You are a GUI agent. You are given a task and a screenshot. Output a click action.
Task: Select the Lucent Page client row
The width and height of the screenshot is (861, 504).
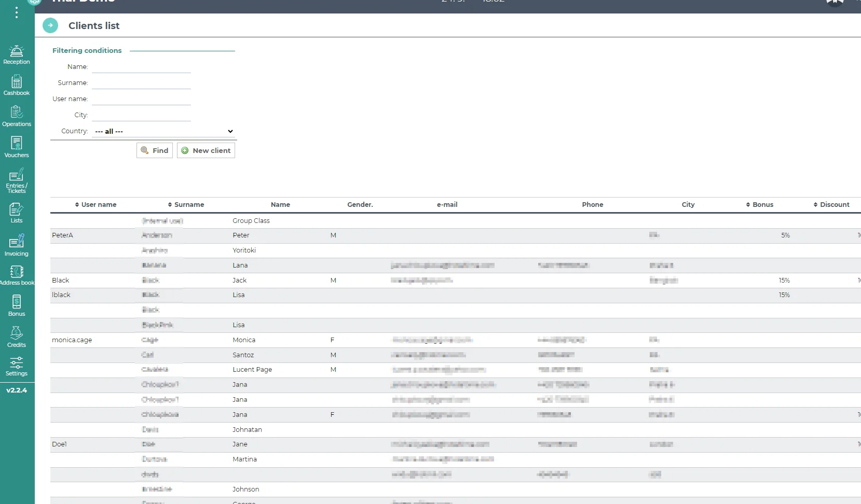point(456,370)
